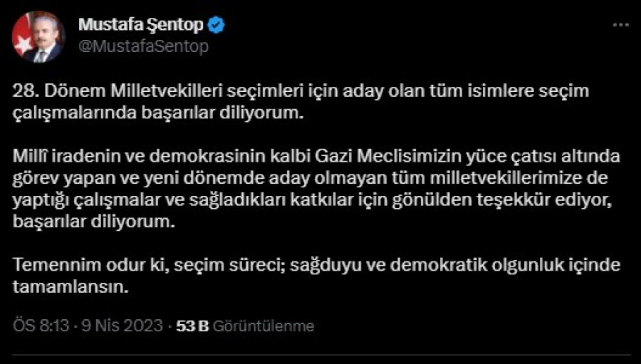This screenshot has height=364, width=641.
Task: Click the display name Mustafa Şentop
Action: [142, 26]
